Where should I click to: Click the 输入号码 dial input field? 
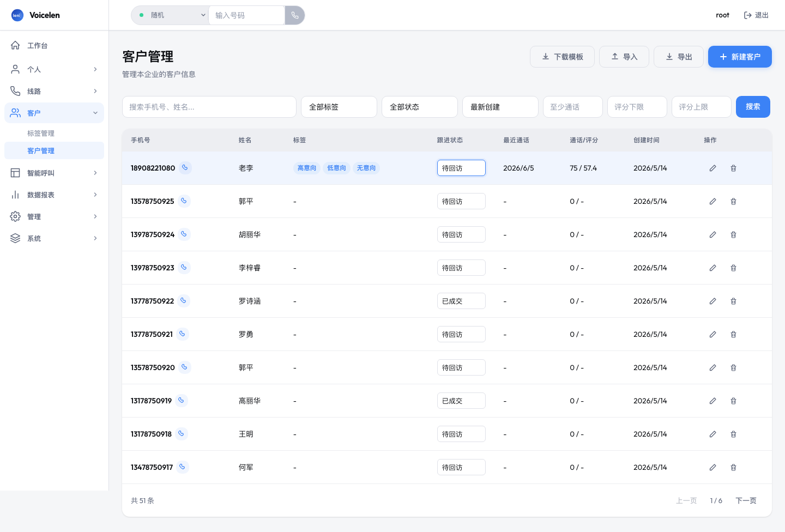[x=246, y=15]
